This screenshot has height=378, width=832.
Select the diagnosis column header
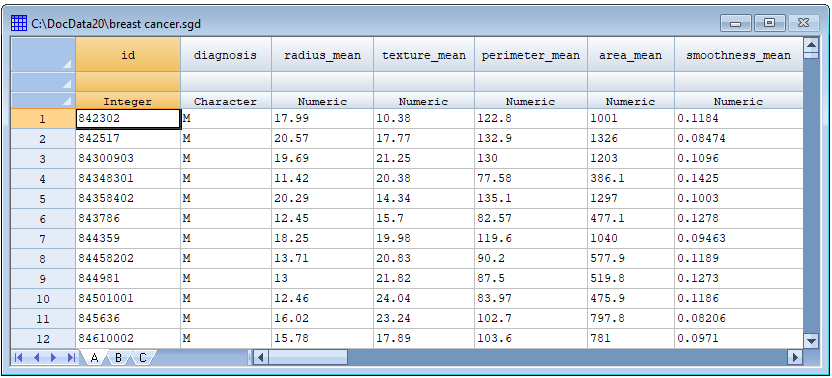226,55
